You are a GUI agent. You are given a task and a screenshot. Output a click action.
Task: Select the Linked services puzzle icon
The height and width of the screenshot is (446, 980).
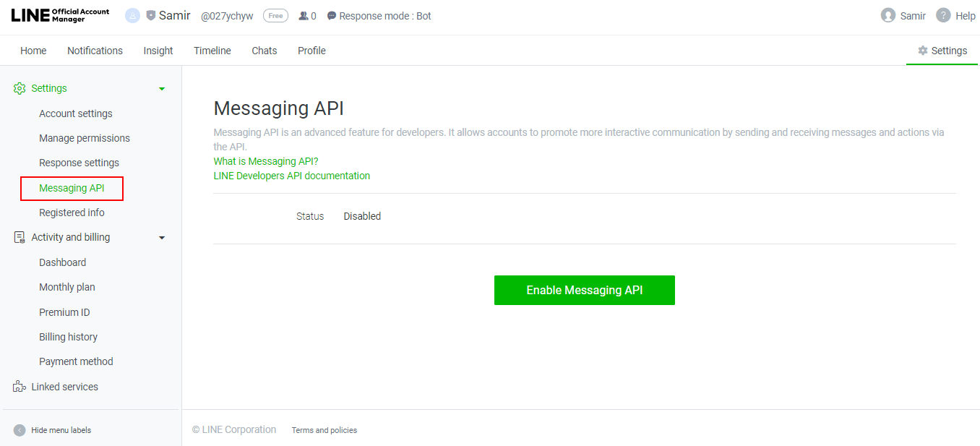[18, 386]
